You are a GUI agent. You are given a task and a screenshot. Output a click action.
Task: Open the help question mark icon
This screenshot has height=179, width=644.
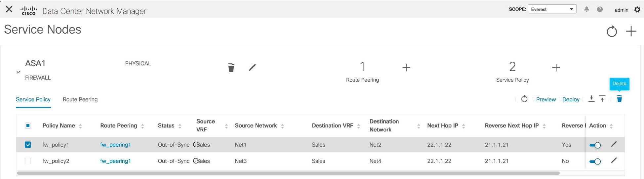coord(600,9)
